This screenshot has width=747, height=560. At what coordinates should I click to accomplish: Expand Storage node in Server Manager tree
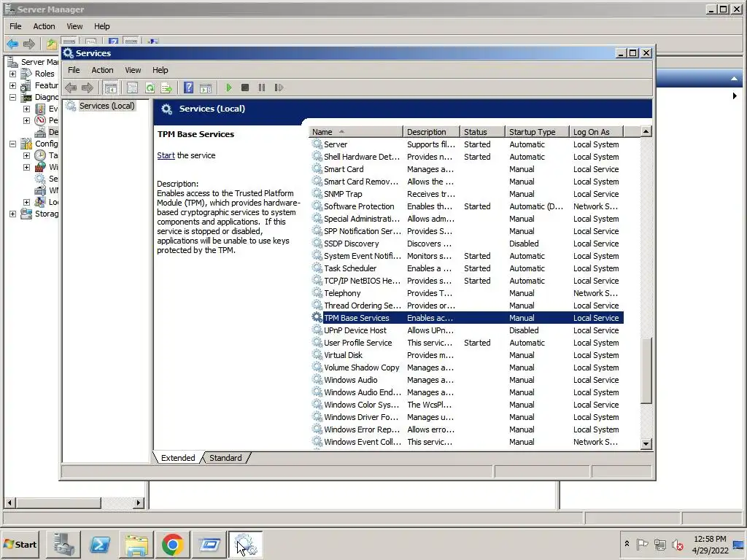(13, 214)
